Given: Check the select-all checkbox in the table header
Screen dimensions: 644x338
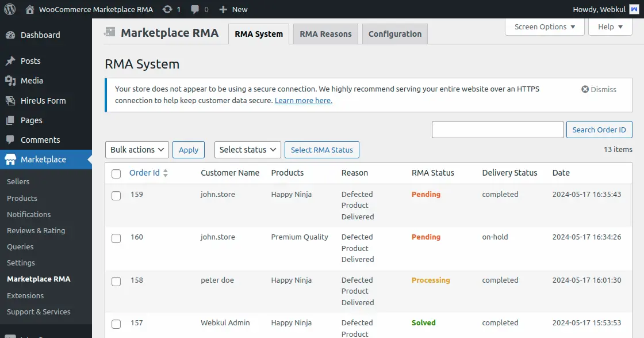Looking at the screenshot, I should click(116, 173).
